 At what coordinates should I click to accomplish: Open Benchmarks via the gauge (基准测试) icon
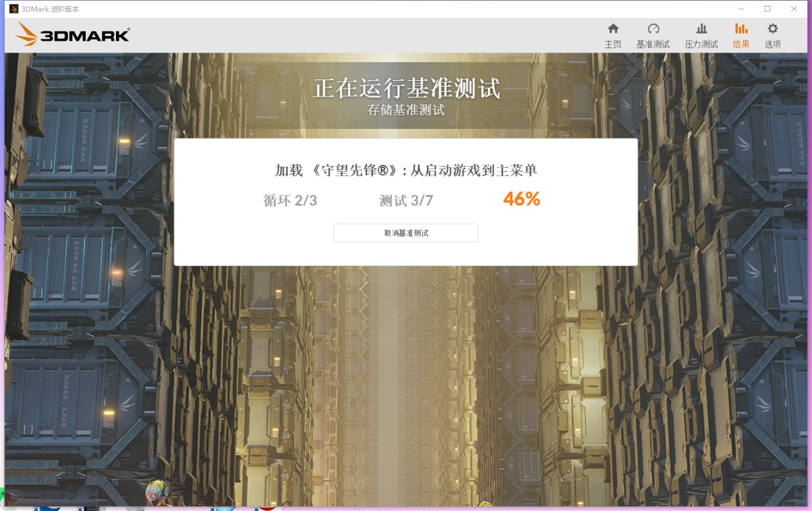click(654, 29)
